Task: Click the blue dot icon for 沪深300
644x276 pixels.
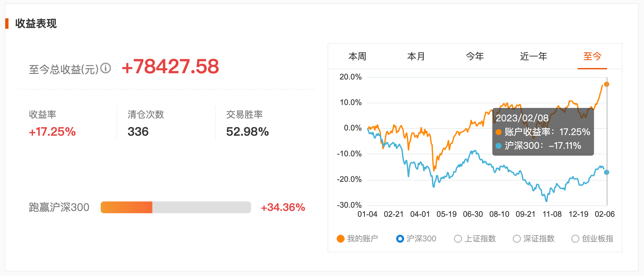Action: click(x=400, y=239)
